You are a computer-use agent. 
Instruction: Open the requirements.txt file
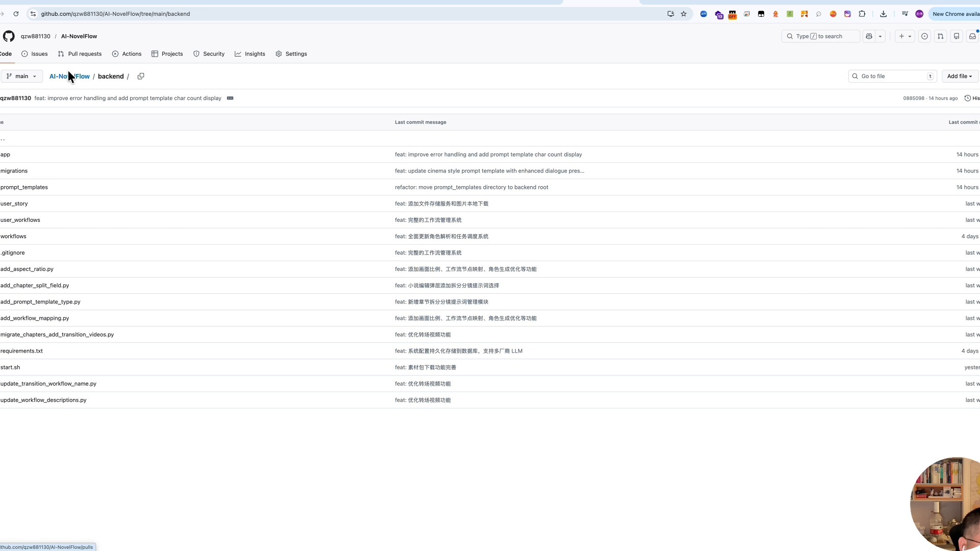point(21,351)
